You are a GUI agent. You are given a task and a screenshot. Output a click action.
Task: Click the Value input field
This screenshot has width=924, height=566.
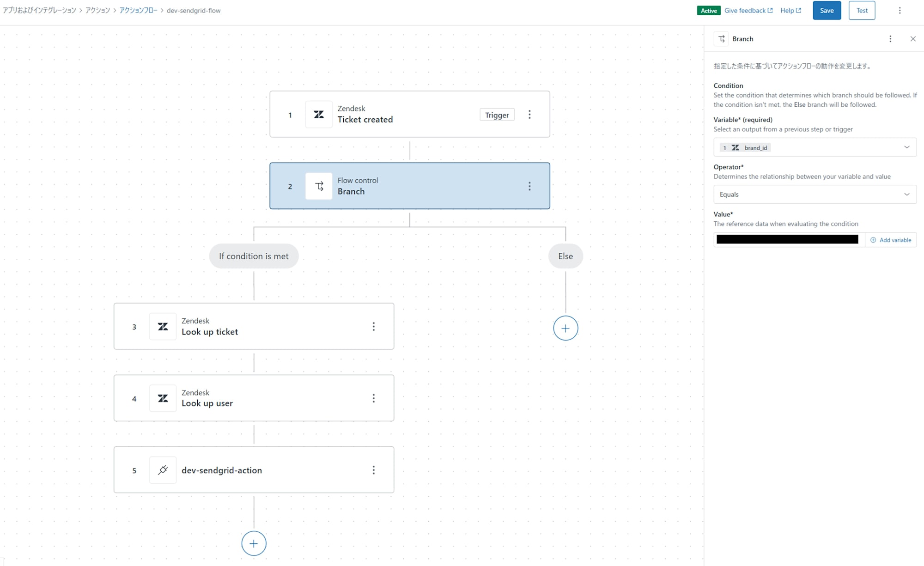(789, 240)
